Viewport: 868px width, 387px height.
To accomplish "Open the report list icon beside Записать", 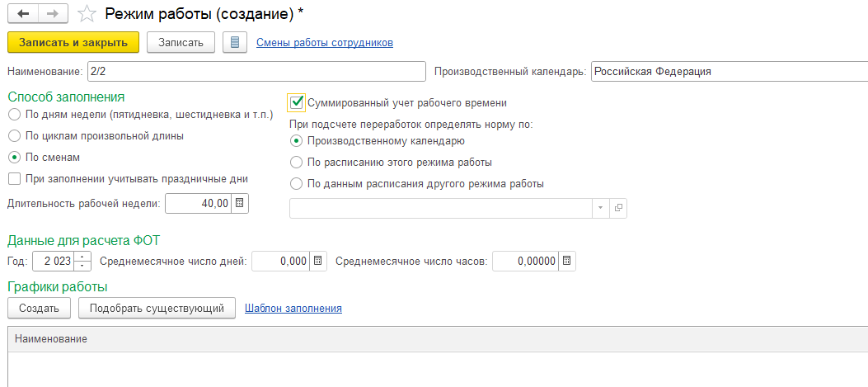I will (x=235, y=43).
